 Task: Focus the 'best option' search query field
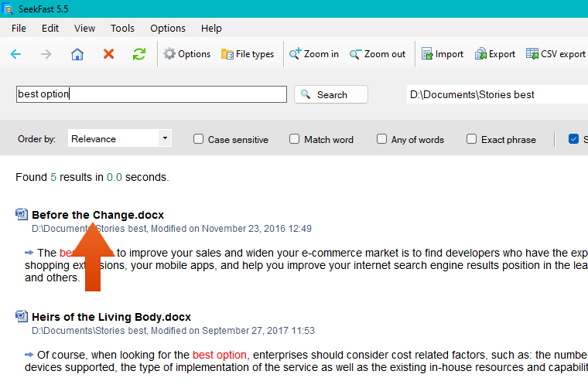(152, 94)
